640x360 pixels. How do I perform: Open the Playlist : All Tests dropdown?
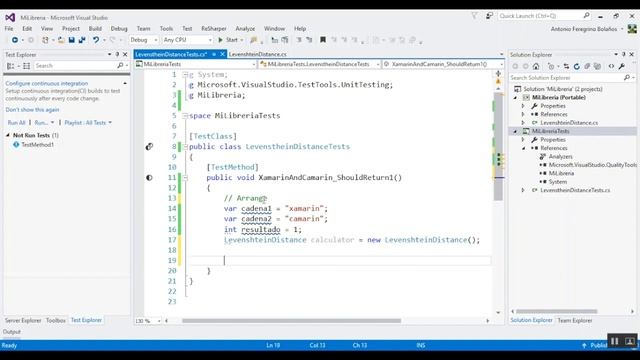pos(88,122)
